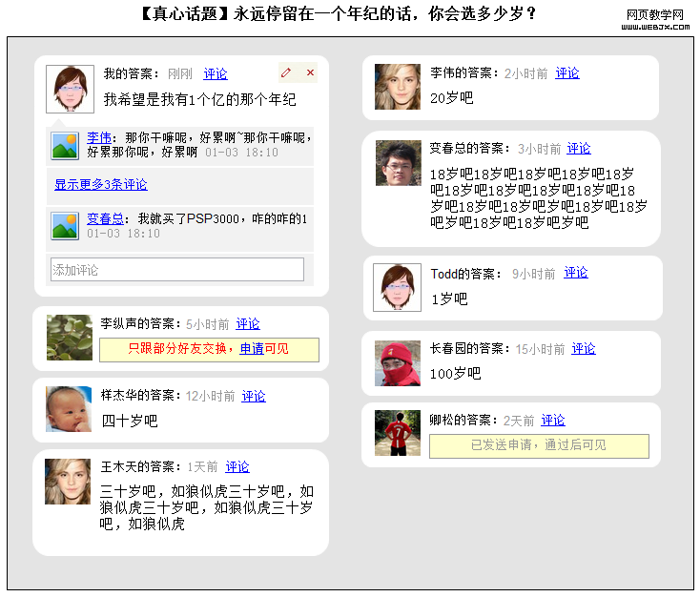Delete my answer with the red X icon
This screenshot has height=597, width=700.
310,73
